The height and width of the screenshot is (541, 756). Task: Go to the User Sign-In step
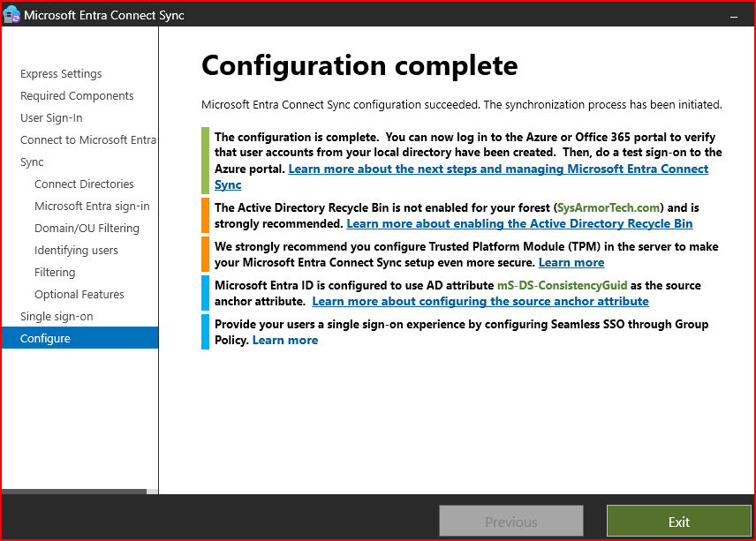[x=51, y=118]
